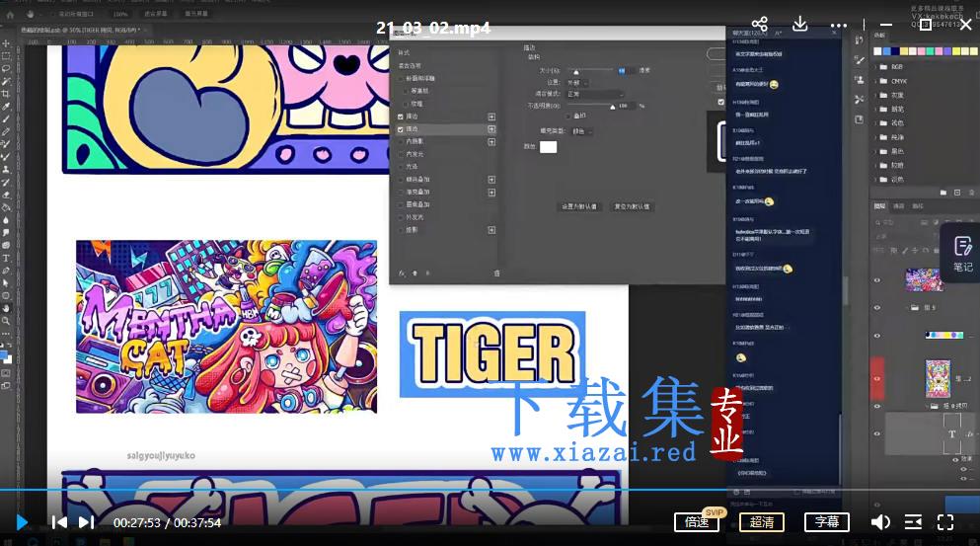
Task: Enable the 内发光 inner glow checkbox
Action: (x=401, y=154)
